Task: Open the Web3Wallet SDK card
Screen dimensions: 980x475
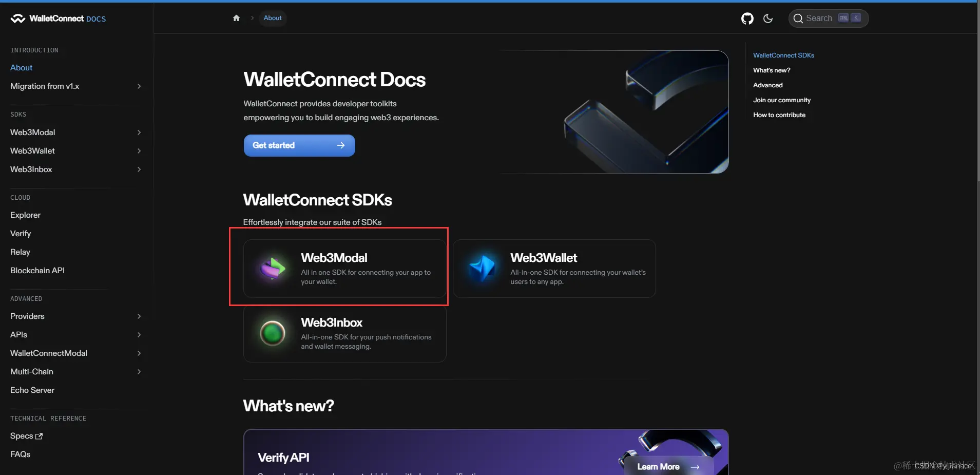Action: point(554,269)
